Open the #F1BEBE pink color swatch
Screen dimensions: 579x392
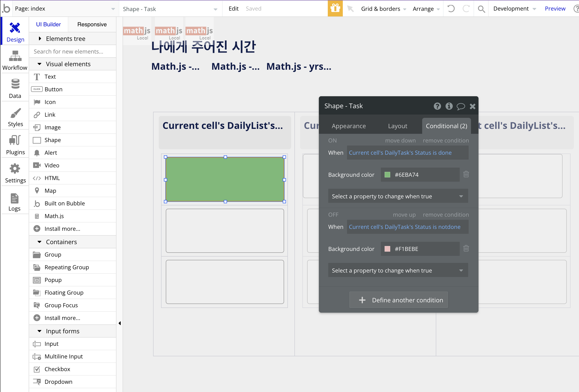[x=387, y=249]
